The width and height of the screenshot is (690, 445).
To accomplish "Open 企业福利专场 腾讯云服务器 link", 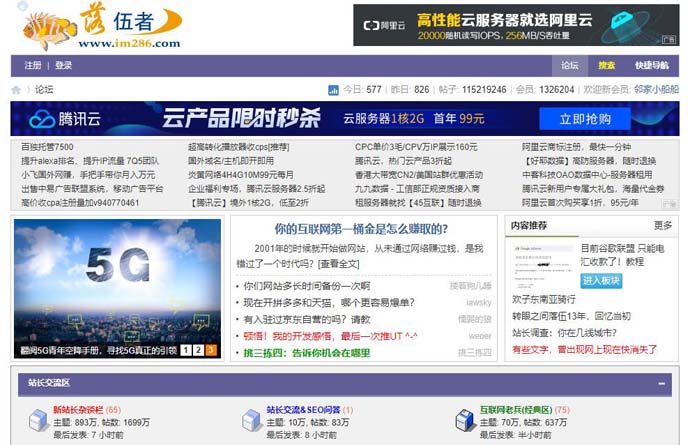I will [257, 189].
